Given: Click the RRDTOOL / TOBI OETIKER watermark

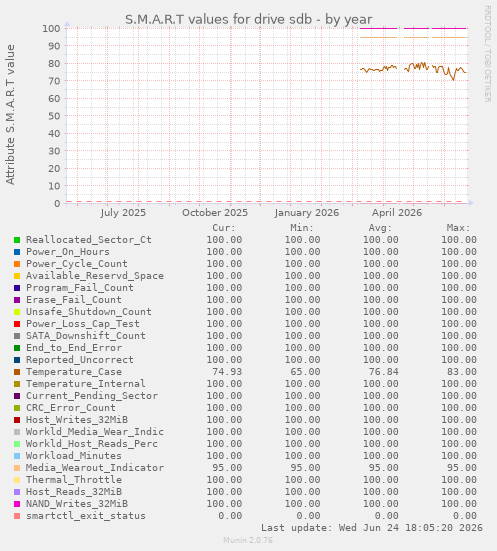Looking at the screenshot, I should [x=488, y=54].
